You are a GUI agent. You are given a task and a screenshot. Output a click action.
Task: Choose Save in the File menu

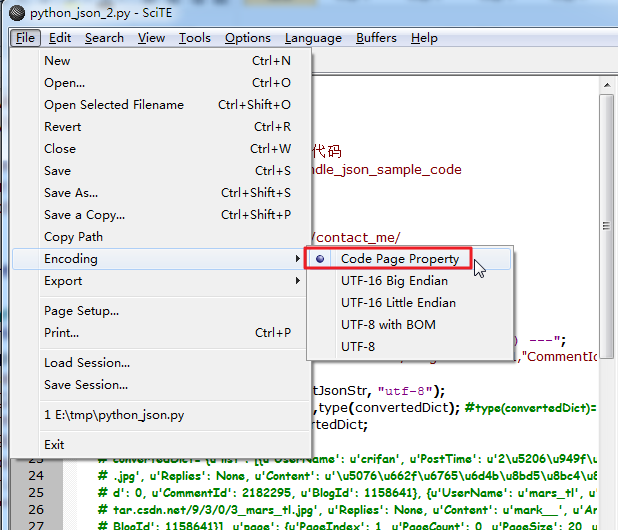160,171
